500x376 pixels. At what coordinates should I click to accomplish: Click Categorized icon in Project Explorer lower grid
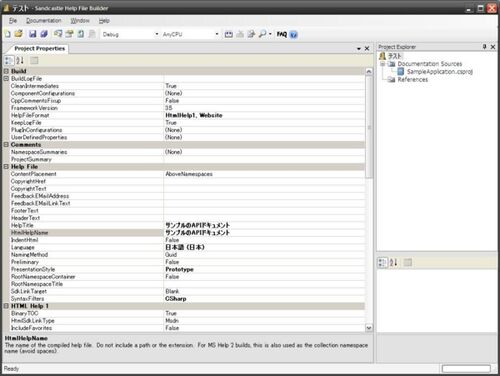point(382,263)
